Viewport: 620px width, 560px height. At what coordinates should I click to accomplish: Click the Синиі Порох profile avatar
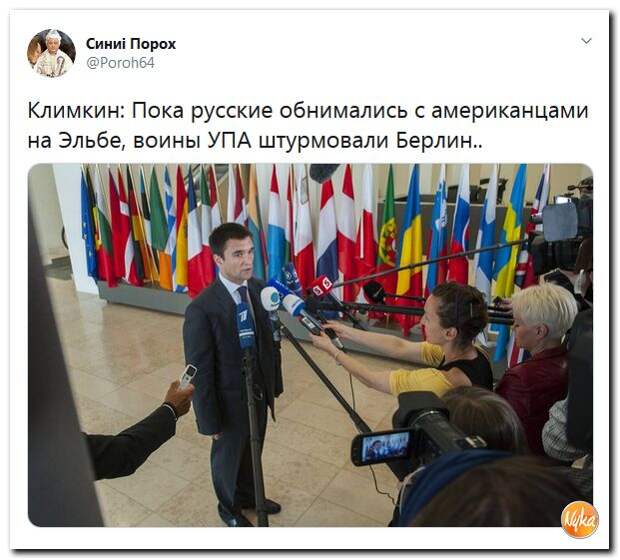click(51, 53)
